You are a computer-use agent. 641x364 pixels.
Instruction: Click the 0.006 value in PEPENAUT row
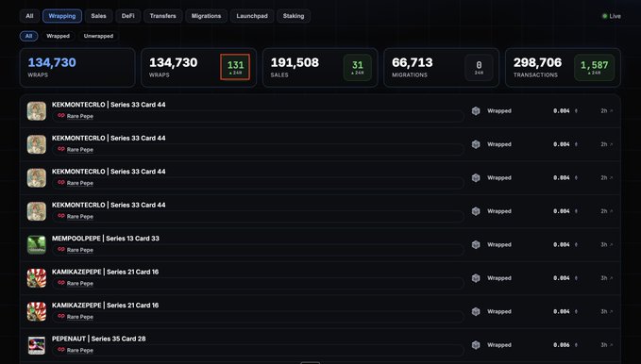tap(562, 345)
